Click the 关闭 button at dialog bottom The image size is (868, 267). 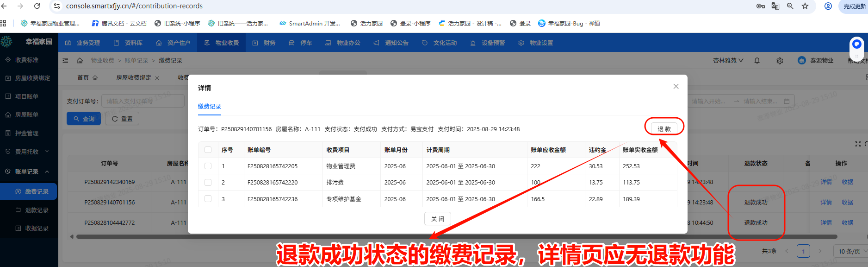pyautogui.click(x=437, y=219)
